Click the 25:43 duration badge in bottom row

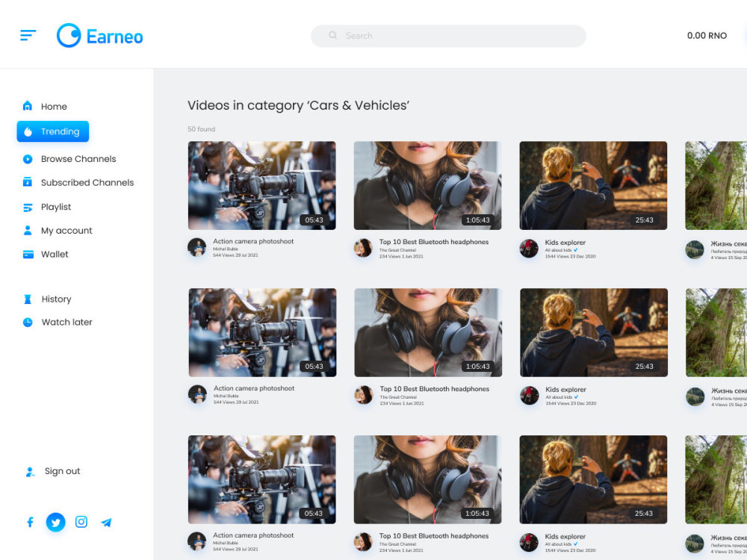[x=644, y=514]
